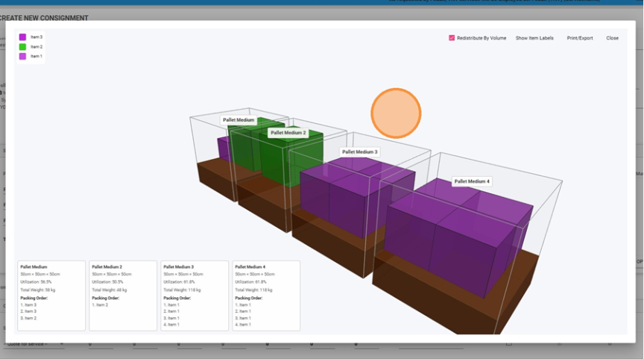The image size is (644, 359).
Task: Select the Item 3 purple legend swatch
Action: [x=22, y=37]
